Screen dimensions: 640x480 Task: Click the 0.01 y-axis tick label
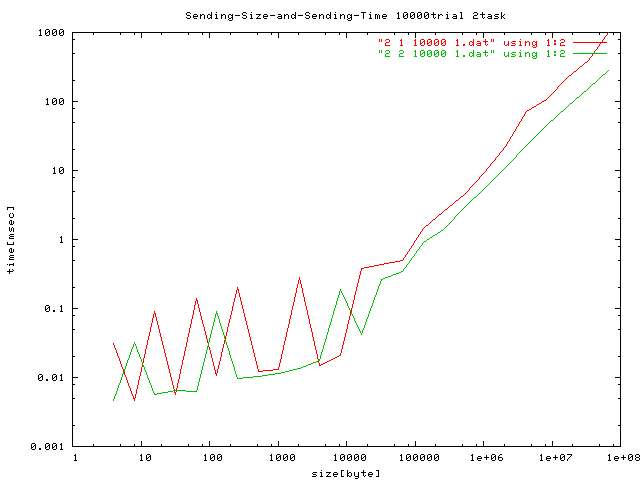point(52,378)
